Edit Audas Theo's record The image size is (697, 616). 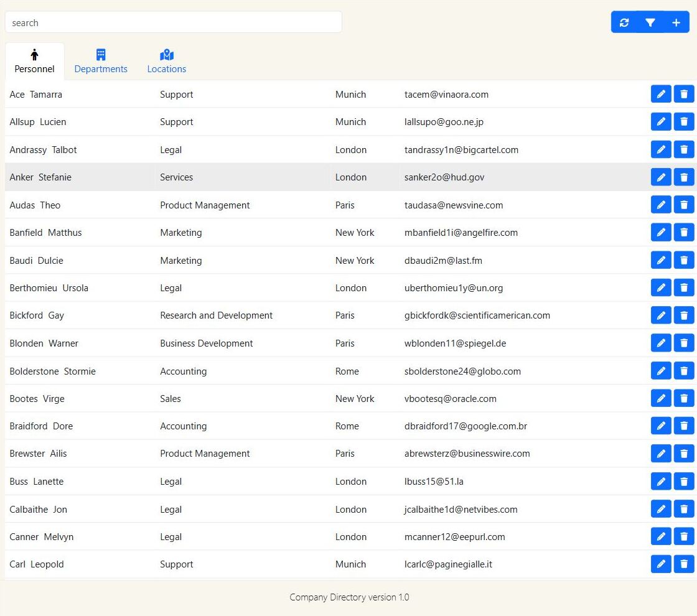click(661, 204)
